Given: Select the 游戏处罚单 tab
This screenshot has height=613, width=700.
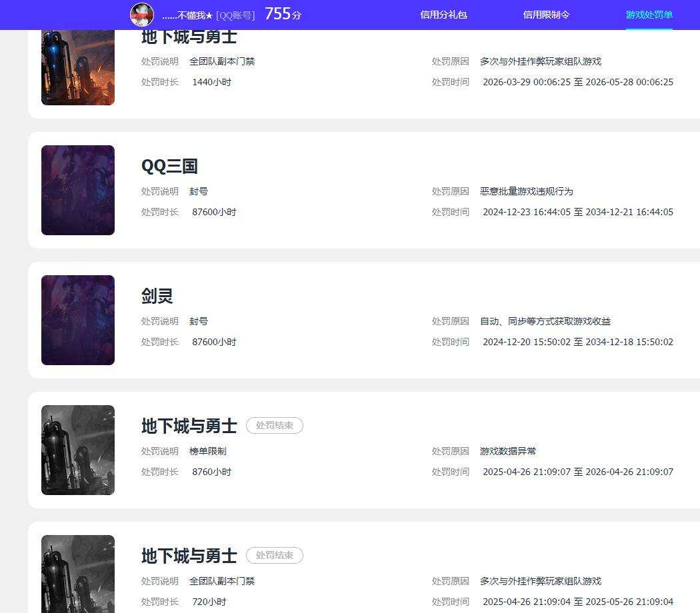Looking at the screenshot, I should 649,15.
